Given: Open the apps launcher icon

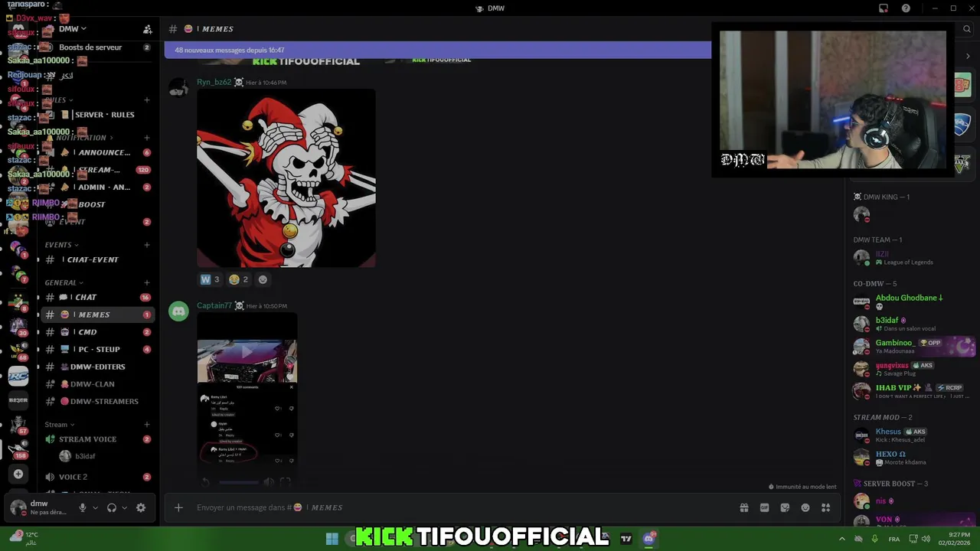Looking at the screenshot, I should click(825, 507).
